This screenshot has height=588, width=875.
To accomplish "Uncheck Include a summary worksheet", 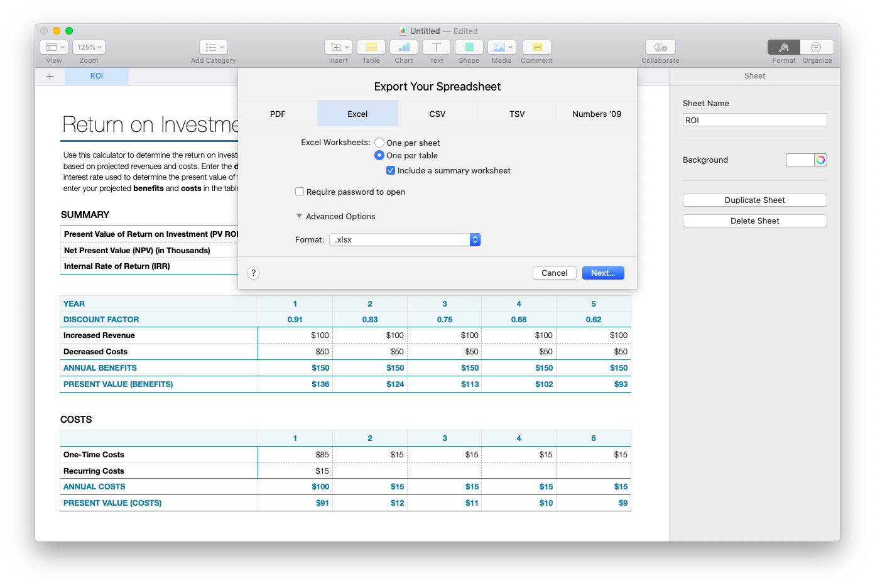I will tap(390, 170).
